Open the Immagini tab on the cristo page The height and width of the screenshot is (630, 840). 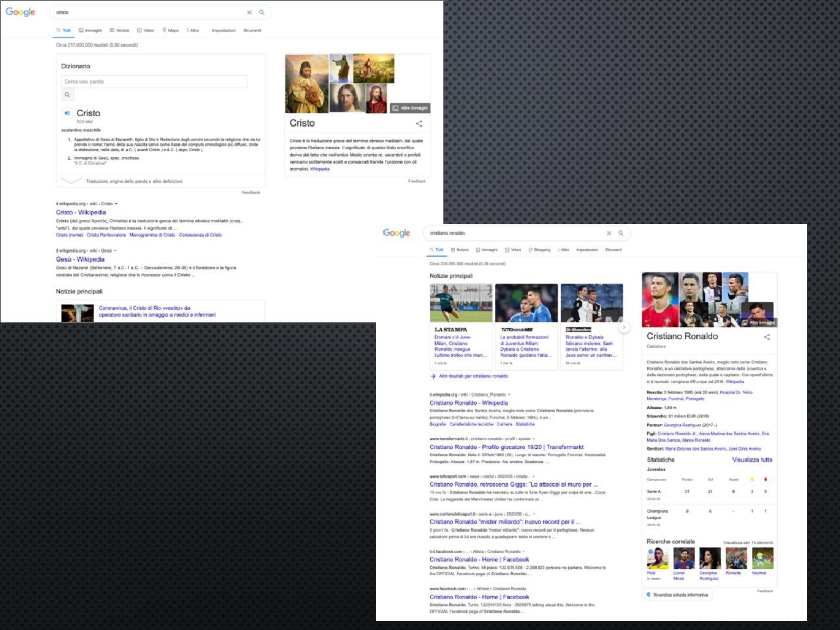click(91, 30)
